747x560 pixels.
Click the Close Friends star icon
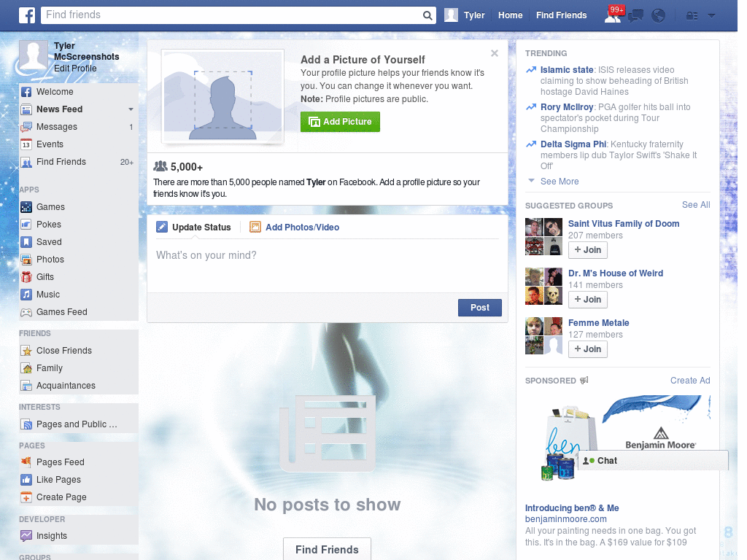(x=26, y=351)
